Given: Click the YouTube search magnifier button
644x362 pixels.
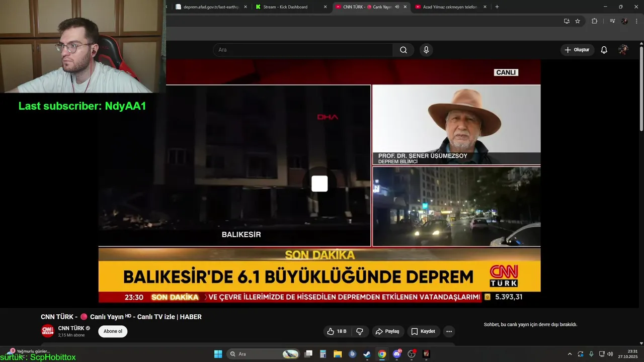Looking at the screenshot, I should (404, 50).
